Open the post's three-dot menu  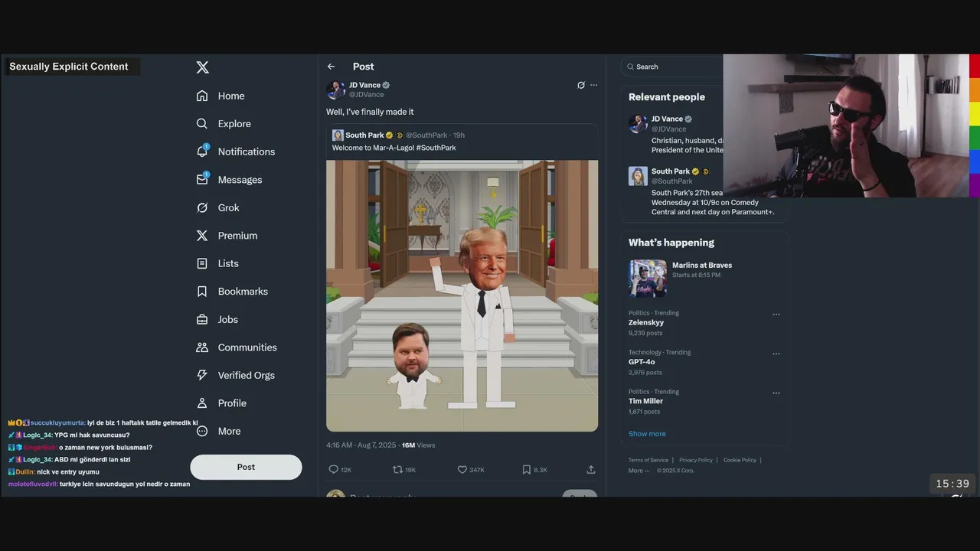(593, 85)
